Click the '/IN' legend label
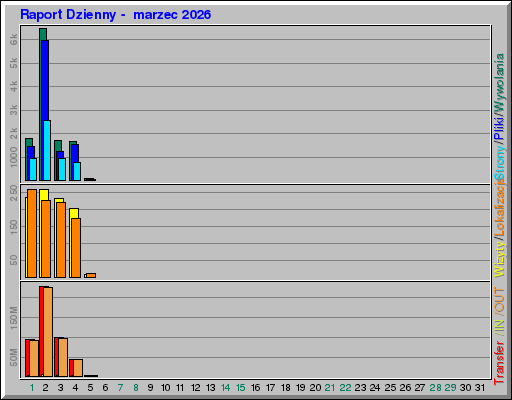The width and height of the screenshot is (512, 400). 499,328
